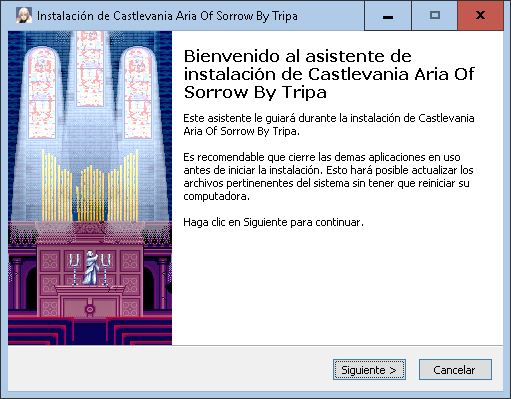Click the 'Bienvenido al asistente de instalación' heading
Image resolution: width=511 pixels, height=399 pixels.
tap(329, 74)
